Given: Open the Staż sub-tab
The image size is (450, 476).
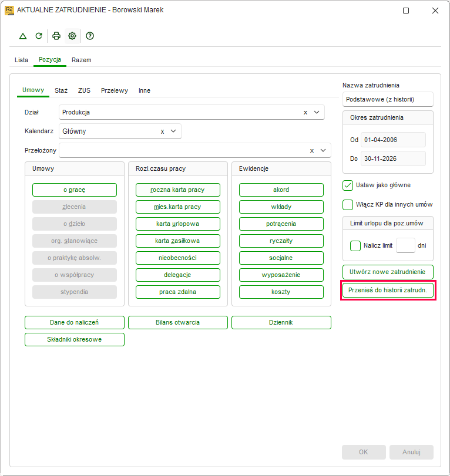Looking at the screenshot, I should pos(61,90).
